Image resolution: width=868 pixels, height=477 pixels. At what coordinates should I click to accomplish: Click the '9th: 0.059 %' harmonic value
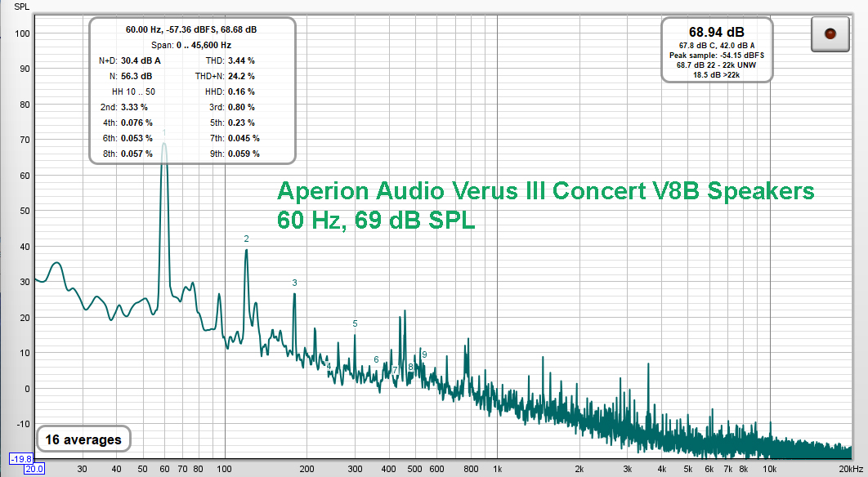click(x=234, y=154)
